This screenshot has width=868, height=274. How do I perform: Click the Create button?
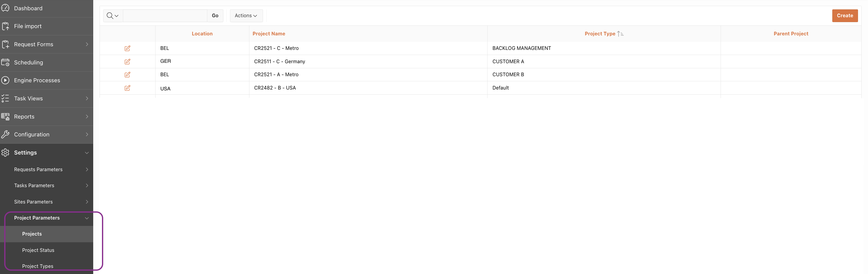(845, 15)
